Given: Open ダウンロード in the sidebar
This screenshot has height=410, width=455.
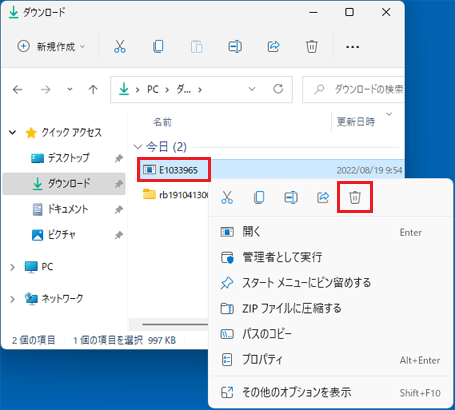Looking at the screenshot, I should click(64, 183).
